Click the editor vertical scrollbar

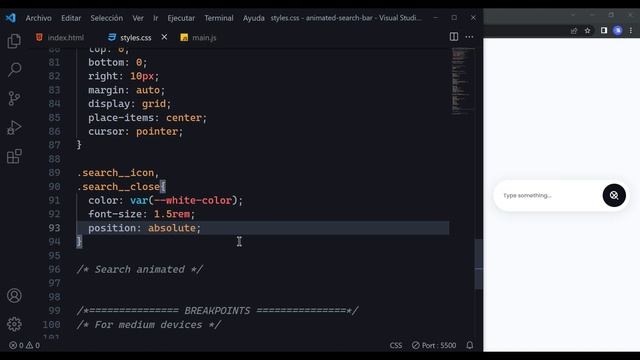tap(479, 264)
